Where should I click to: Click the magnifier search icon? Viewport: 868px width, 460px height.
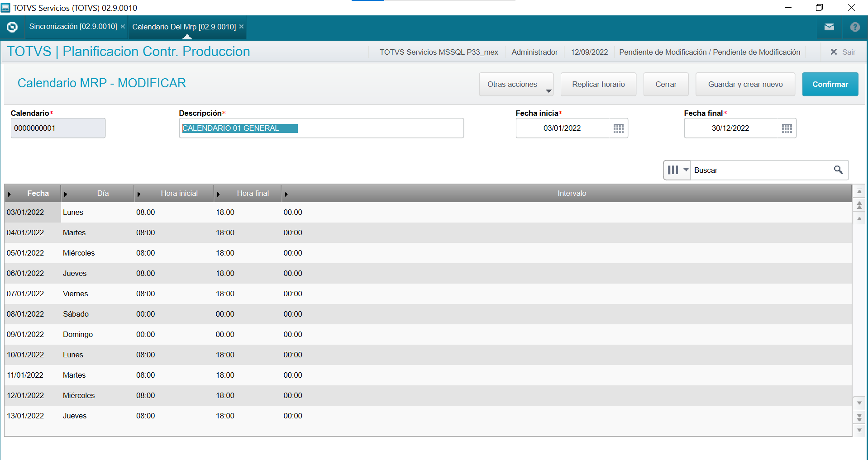coord(838,170)
